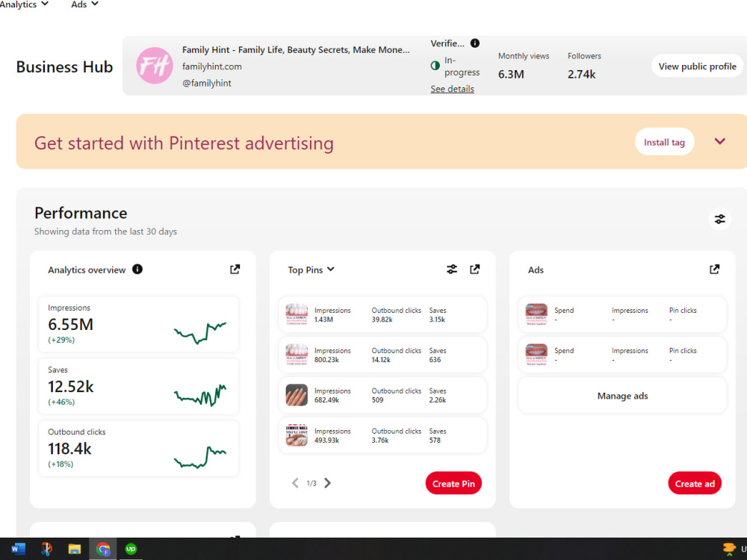Open pin thumbnail with 800.23k impressions
Image resolution: width=747 pixels, height=560 pixels.
point(297,355)
